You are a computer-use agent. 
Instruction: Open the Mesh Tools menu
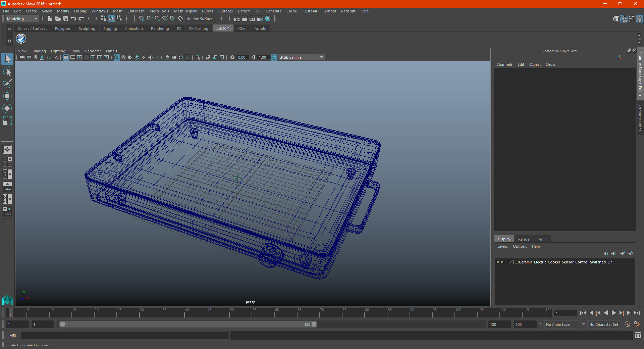[159, 11]
